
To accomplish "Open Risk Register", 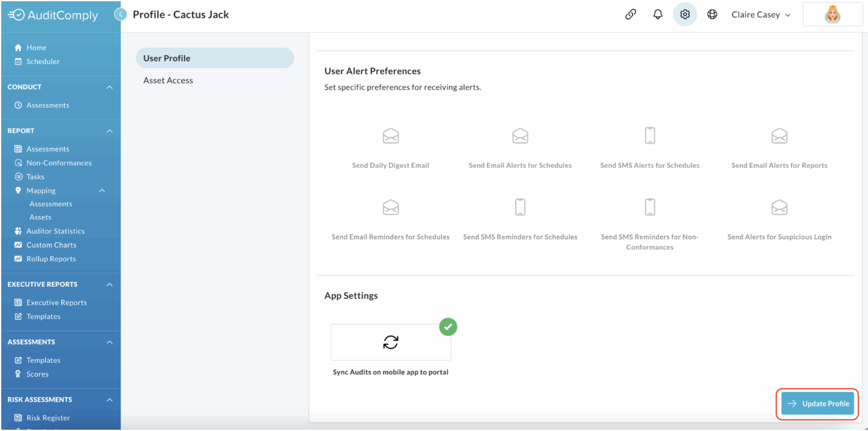I will (x=48, y=418).
